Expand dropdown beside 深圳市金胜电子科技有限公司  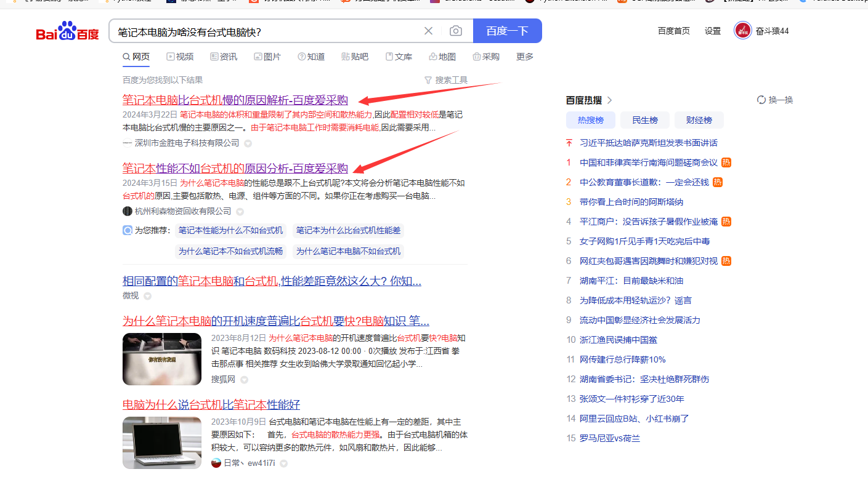pos(248,143)
